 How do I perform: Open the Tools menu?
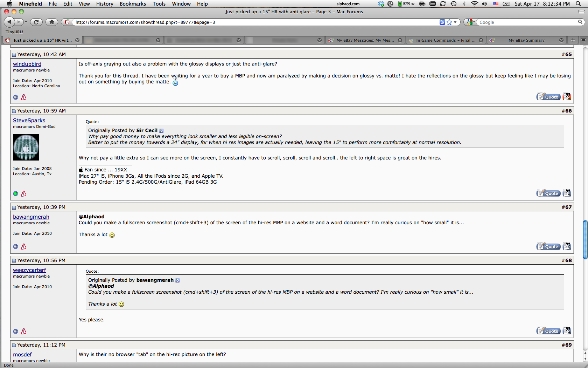coord(159,4)
